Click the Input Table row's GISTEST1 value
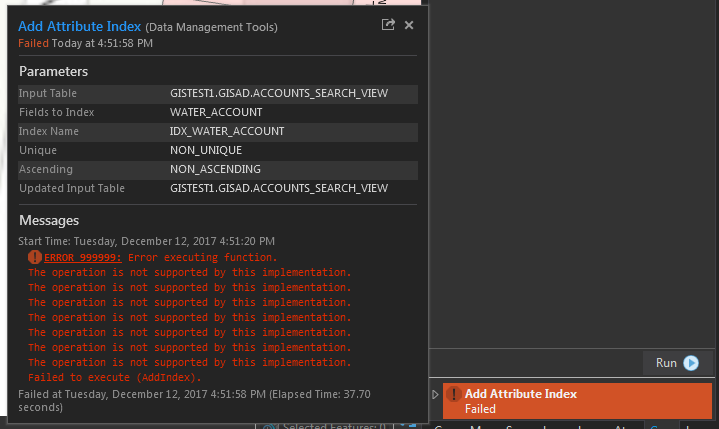 pos(279,93)
